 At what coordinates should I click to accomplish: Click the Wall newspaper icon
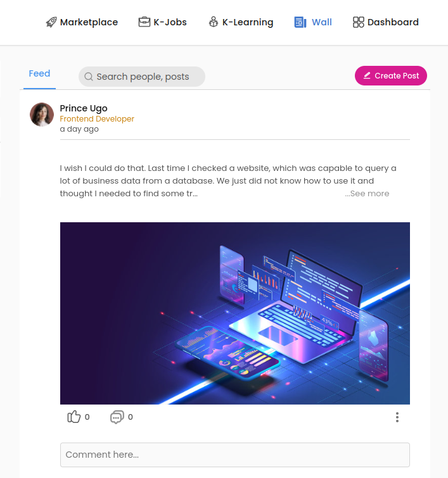[300, 22]
